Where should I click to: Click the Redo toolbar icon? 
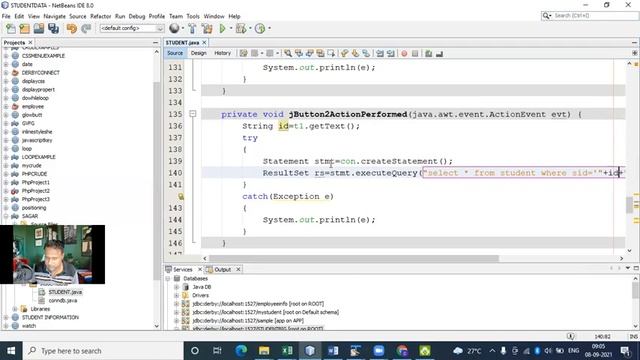coord(86,28)
